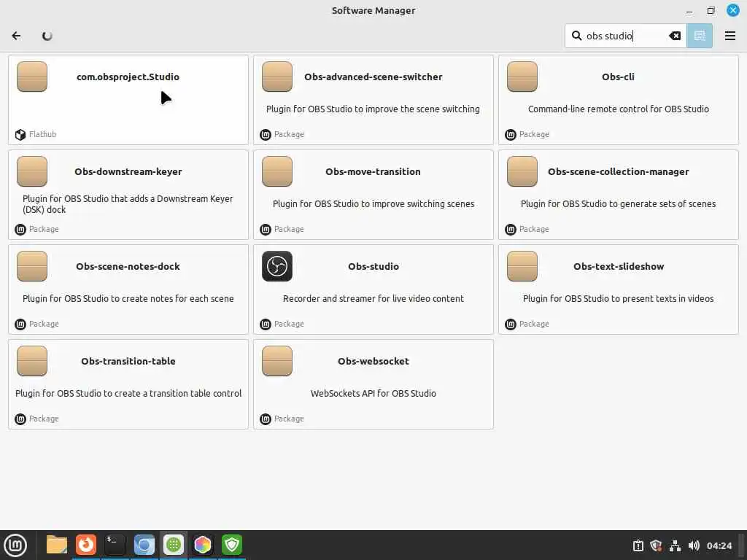The image size is (747, 560).
Task: Open the Obs-studio title
Action: coord(373,266)
